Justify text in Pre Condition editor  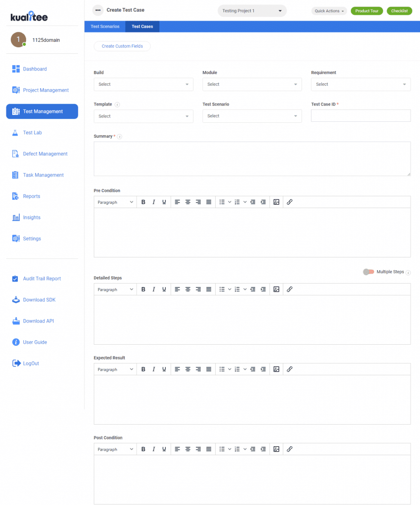[x=209, y=202]
